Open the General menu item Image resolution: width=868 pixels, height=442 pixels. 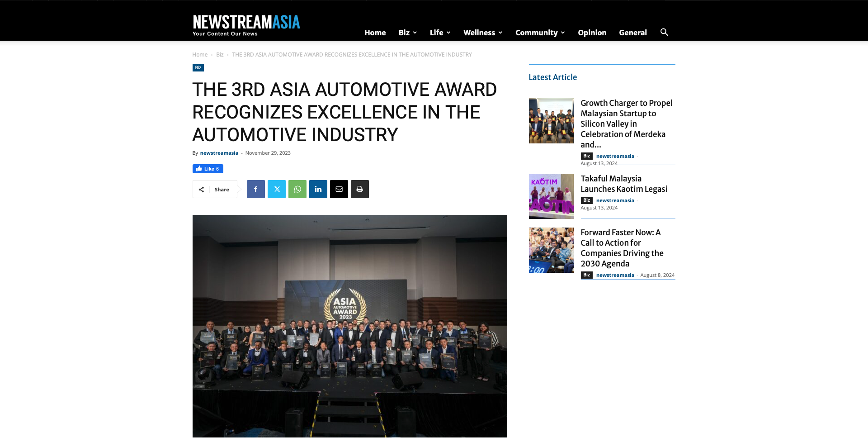[x=632, y=33]
